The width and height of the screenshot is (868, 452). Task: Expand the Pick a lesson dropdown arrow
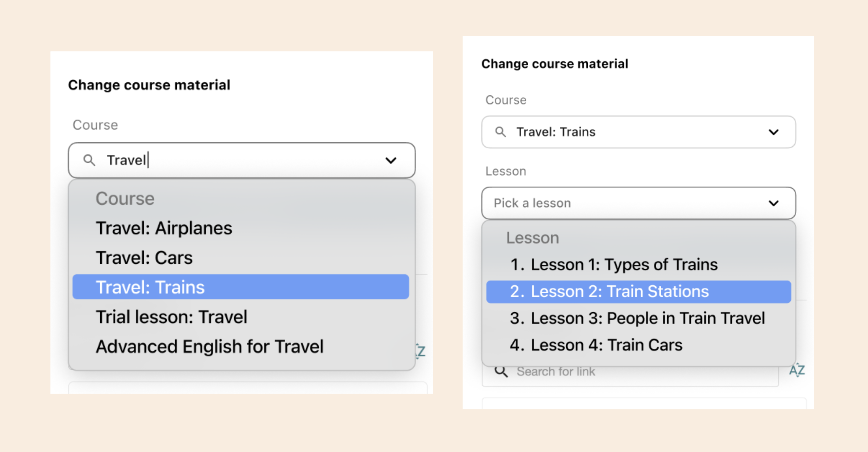[x=773, y=203]
